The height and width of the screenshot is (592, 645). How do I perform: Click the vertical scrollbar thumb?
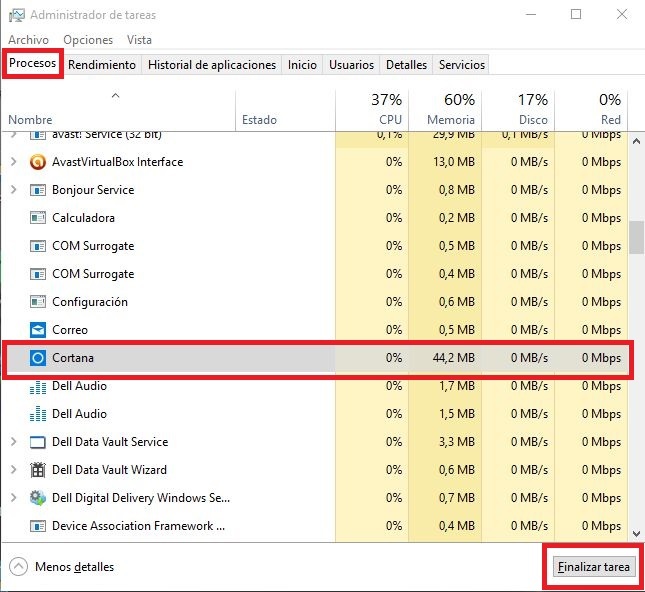(636, 238)
